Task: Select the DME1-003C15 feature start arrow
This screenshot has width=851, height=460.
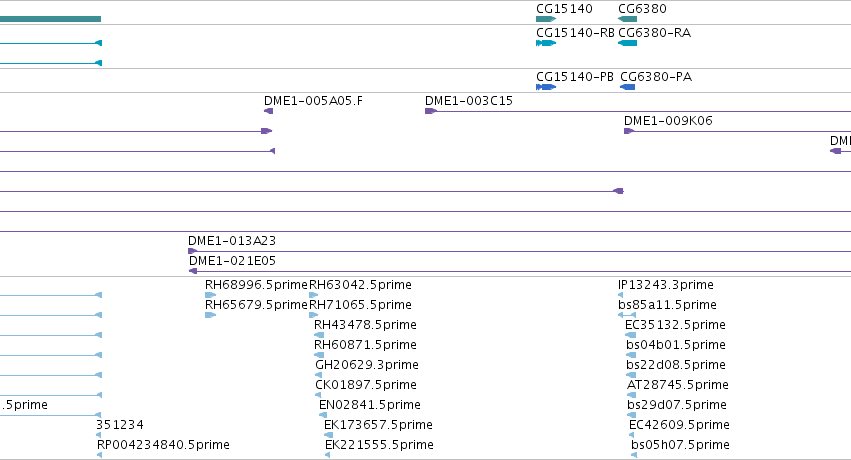Action: [x=430, y=111]
